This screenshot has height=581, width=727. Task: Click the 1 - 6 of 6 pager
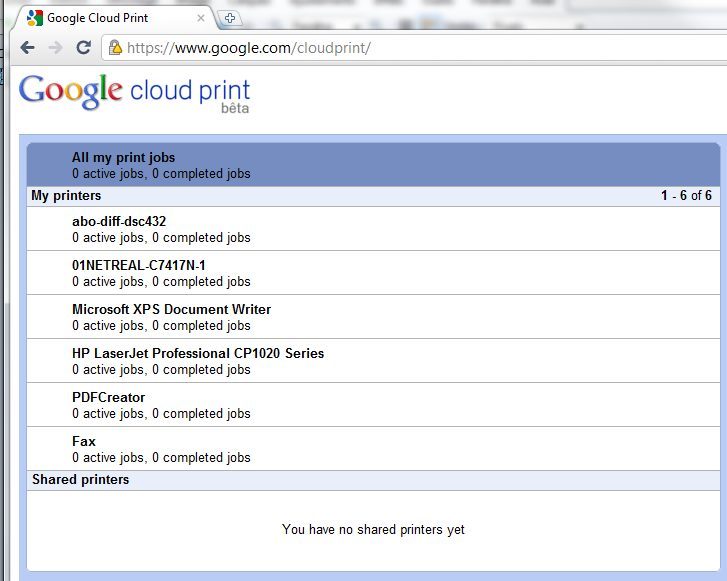pos(686,196)
